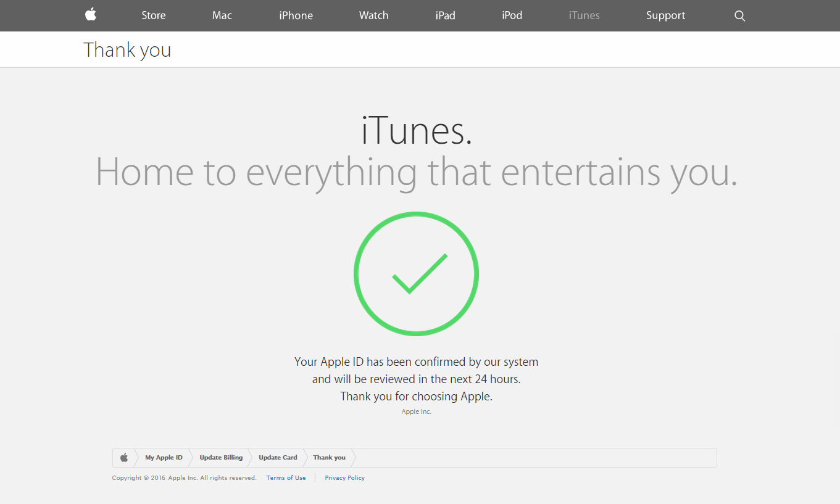View the Privacy Policy link
The height and width of the screenshot is (504, 840).
point(344,478)
